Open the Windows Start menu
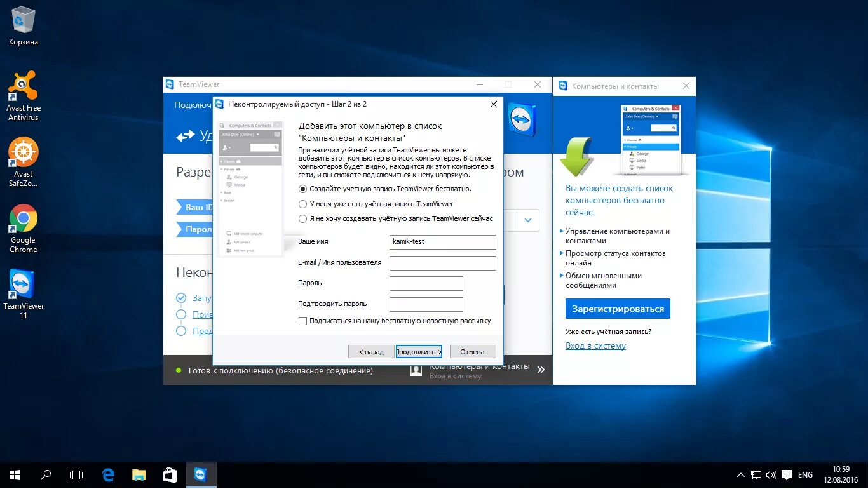Image resolution: width=868 pixels, height=489 pixels. click(15, 474)
